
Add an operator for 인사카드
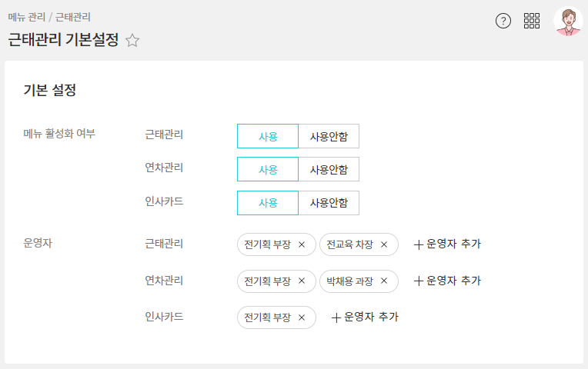click(x=365, y=317)
